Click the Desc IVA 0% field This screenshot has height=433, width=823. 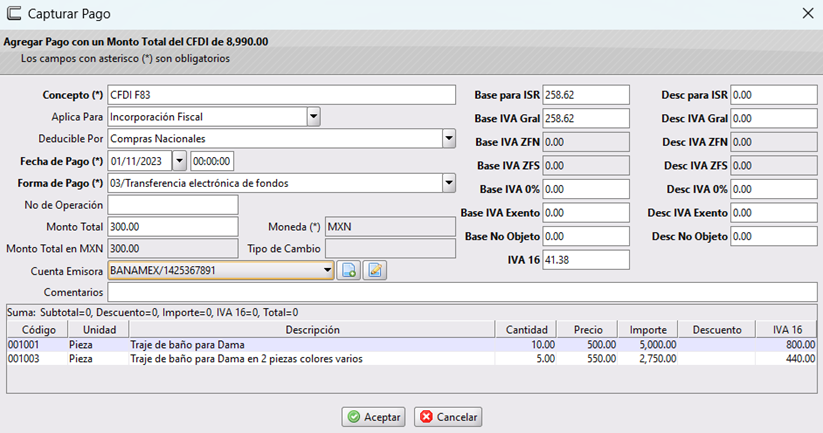774,189
